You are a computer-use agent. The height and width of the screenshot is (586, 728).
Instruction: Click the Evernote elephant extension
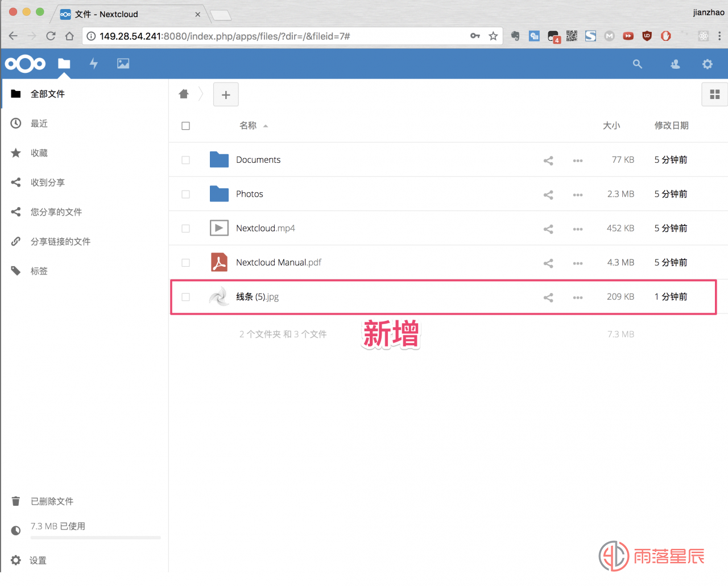click(x=515, y=36)
